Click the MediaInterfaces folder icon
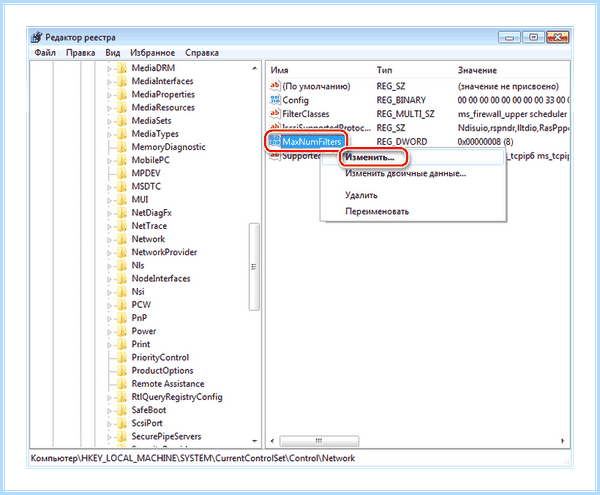The height and width of the screenshot is (495, 600). click(122, 81)
